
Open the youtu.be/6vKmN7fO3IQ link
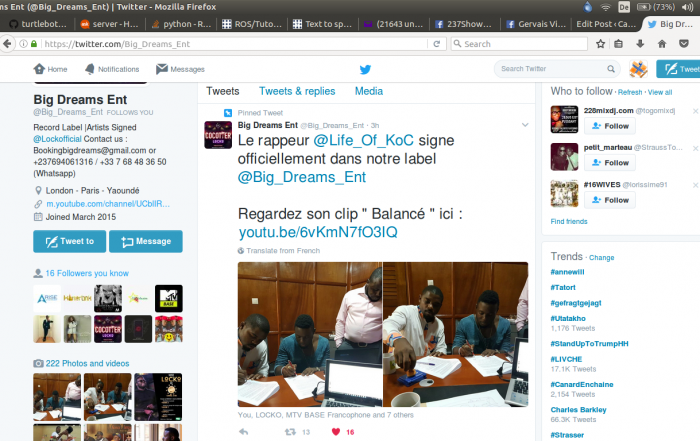[318, 232]
